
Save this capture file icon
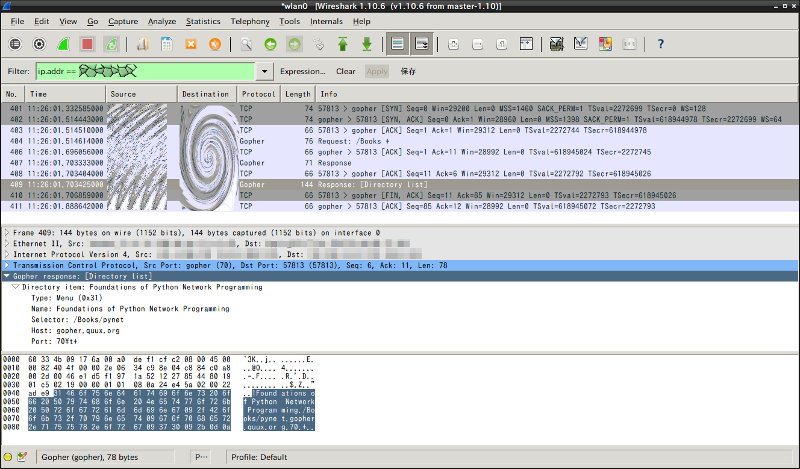click(x=167, y=44)
